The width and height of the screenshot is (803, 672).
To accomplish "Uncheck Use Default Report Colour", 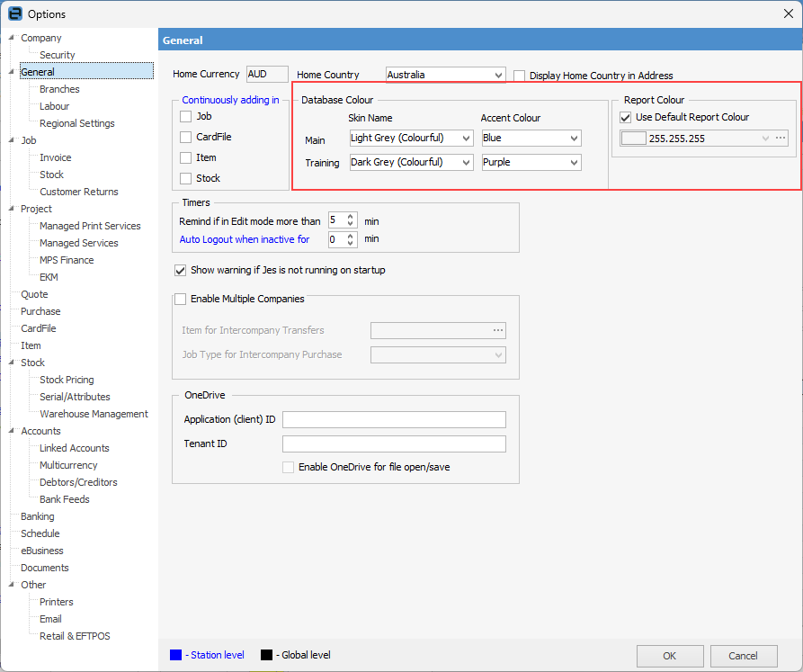I will 626,118.
